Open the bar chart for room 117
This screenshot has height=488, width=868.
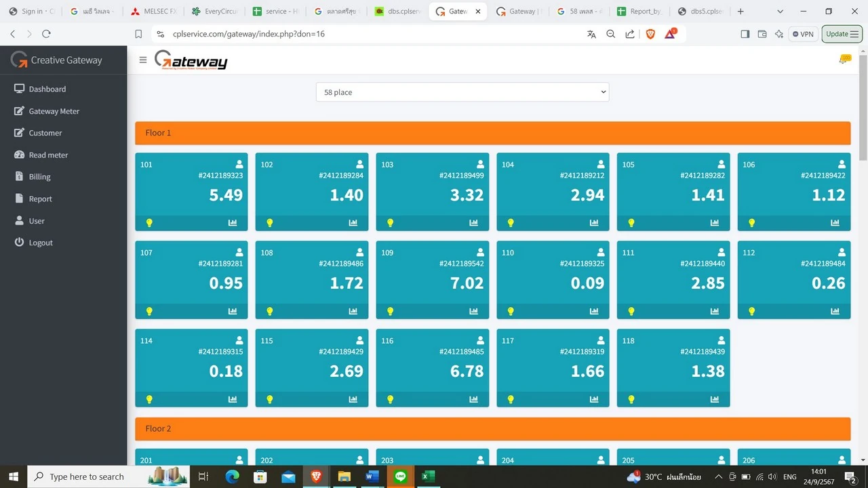594,399
